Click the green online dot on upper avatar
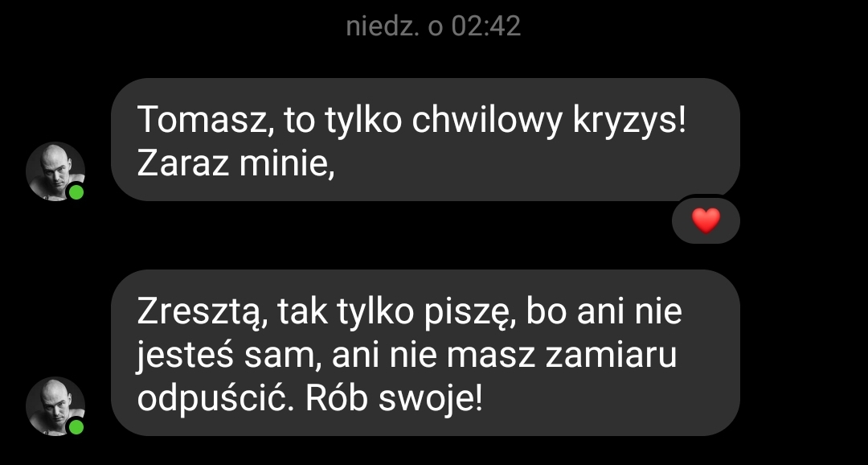868x465 pixels. click(x=76, y=192)
